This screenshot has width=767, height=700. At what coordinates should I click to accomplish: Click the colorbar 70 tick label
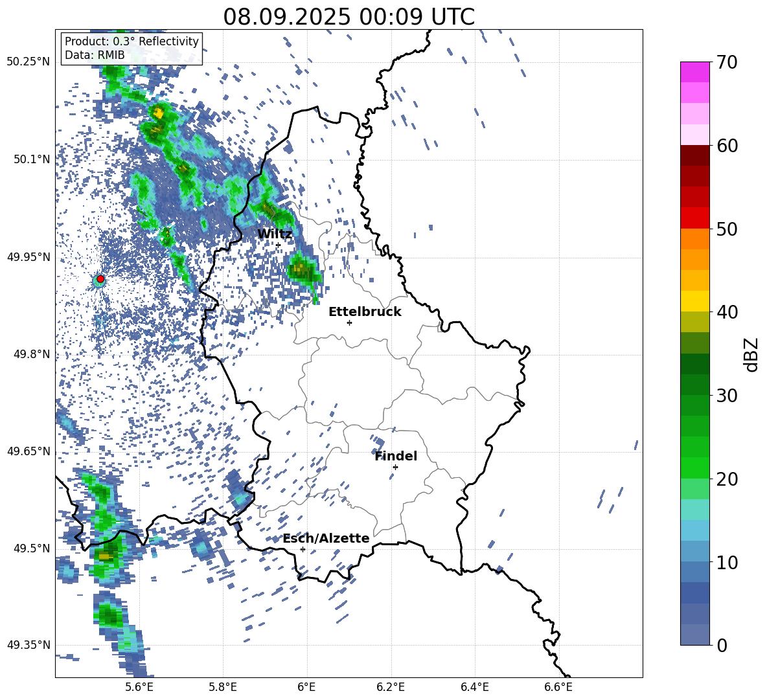(x=727, y=62)
